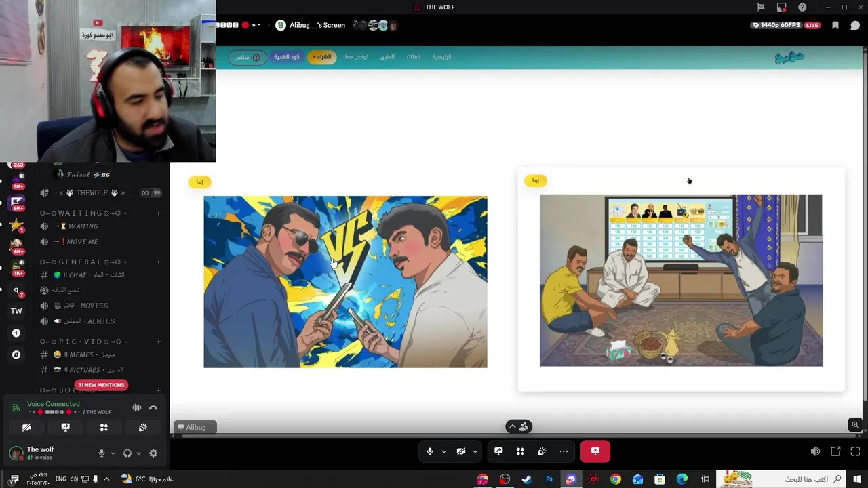
Task: Open the الرئيسية tab on the shared website
Action: (x=441, y=57)
